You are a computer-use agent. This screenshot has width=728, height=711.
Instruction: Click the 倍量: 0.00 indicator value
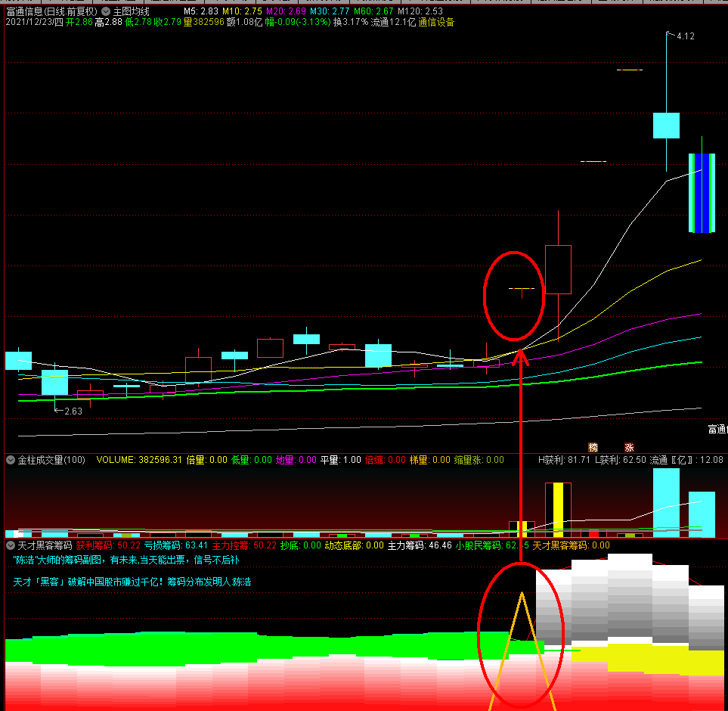206,460
